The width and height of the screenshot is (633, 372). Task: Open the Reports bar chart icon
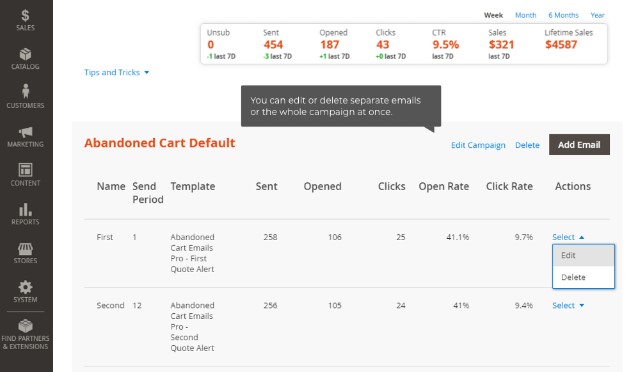tap(25, 210)
